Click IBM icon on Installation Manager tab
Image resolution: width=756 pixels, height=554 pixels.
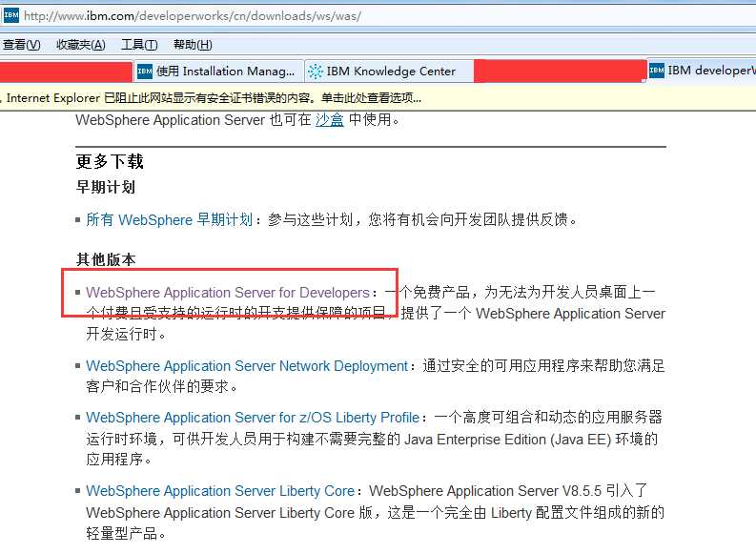[145, 72]
